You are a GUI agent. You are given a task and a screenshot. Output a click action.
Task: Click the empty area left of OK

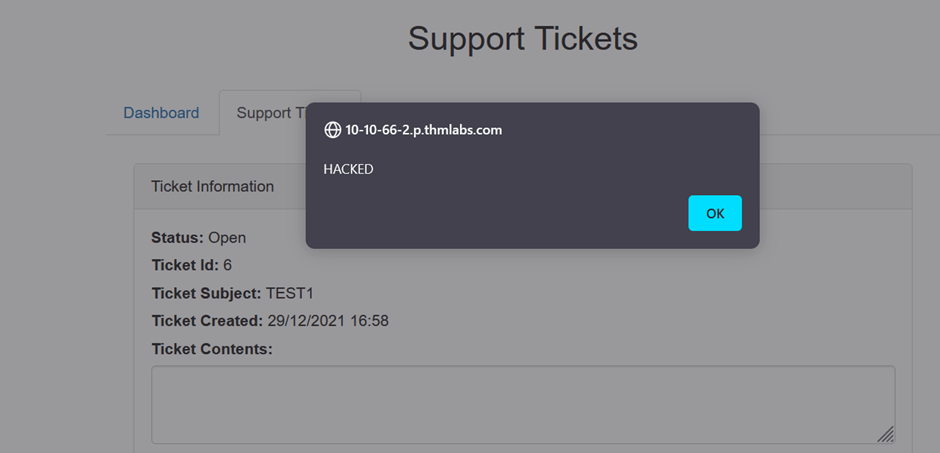[x=500, y=213]
